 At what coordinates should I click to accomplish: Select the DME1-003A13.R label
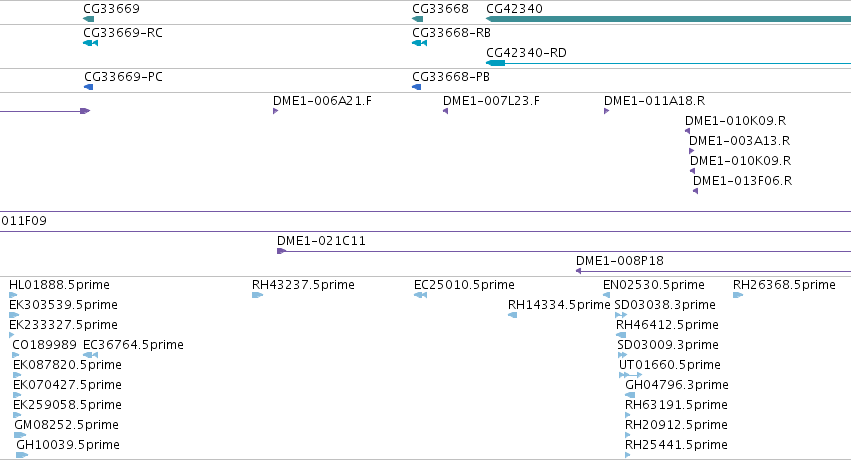[739, 140]
